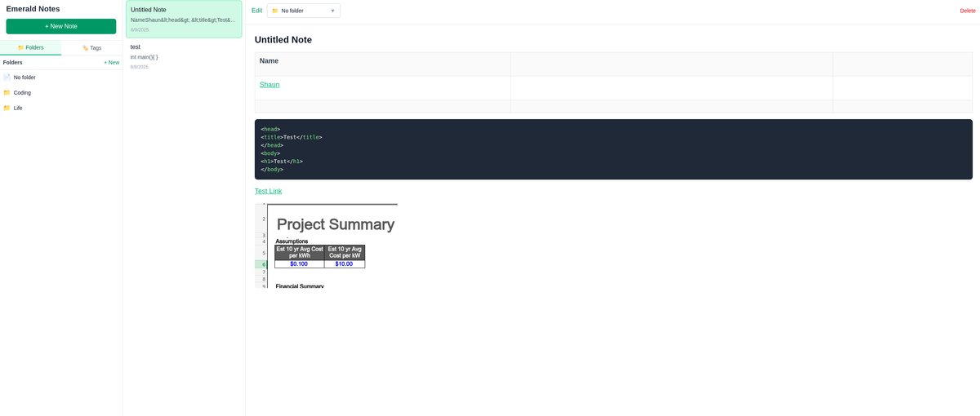Click the Coding folder icon
Viewport: 980px width, 416px height.
click(x=7, y=92)
